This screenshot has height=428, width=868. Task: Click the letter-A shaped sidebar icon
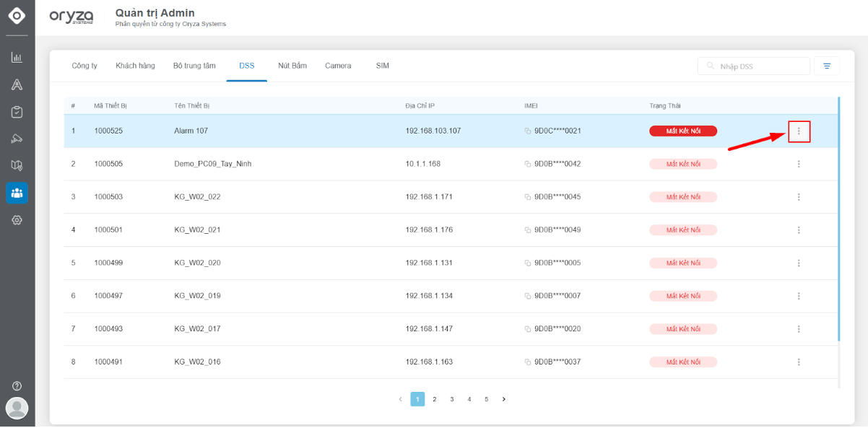click(17, 85)
